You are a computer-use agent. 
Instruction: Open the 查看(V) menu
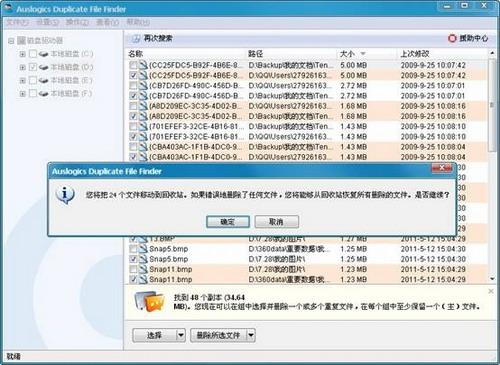pos(107,23)
